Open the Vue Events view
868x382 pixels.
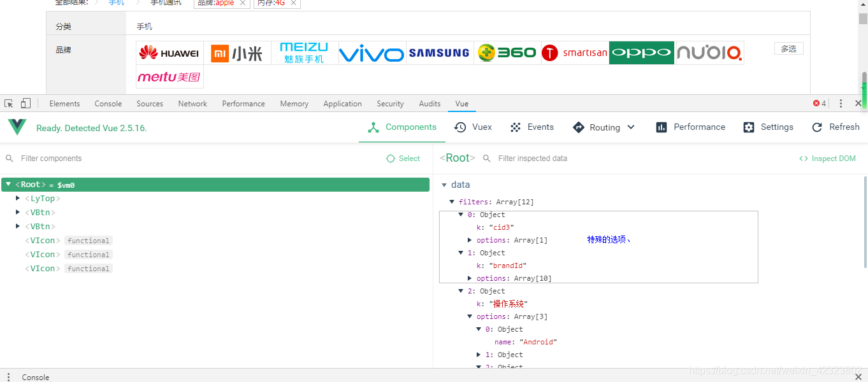tap(532, 127)
